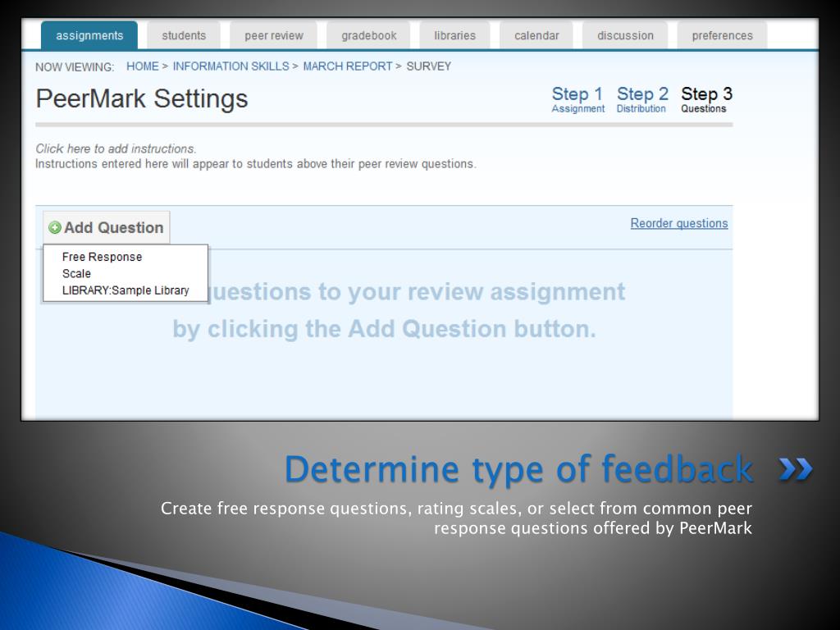Open the preferences tab
Viewport: 840px width, 630px height.
722,36
